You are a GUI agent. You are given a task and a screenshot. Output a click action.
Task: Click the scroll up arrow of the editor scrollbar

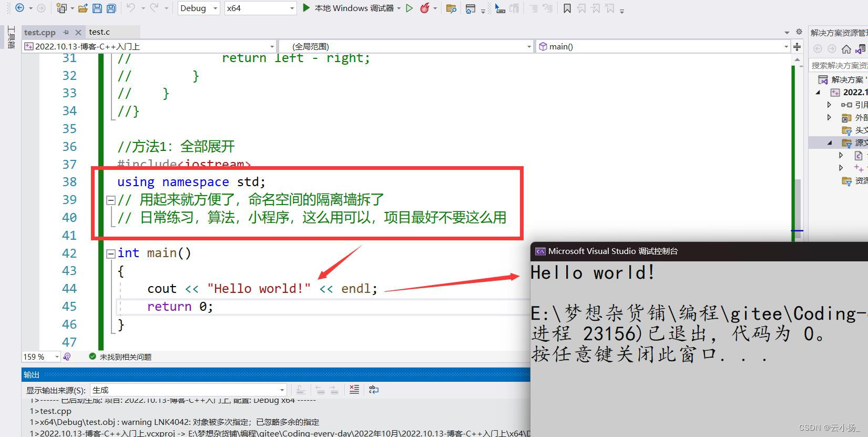tap(798, 60)
